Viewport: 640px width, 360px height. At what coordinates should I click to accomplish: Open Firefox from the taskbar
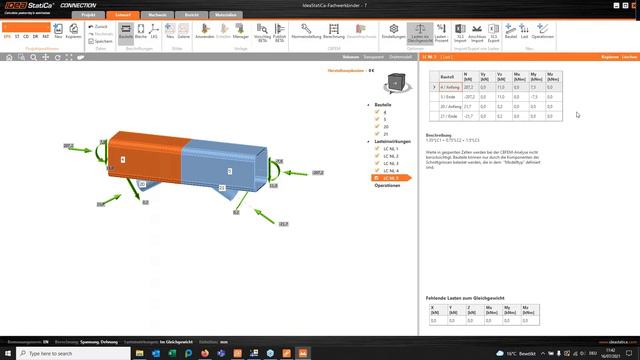(205, 353)
